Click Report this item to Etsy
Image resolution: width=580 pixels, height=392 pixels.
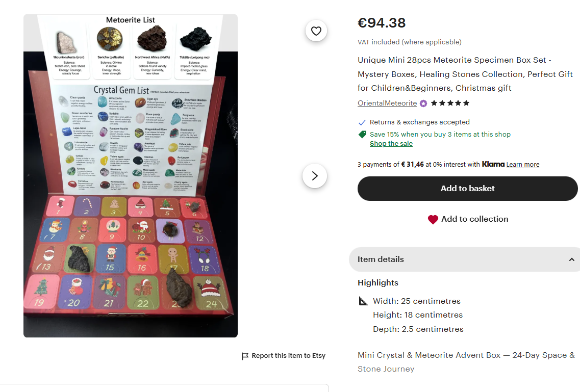(288, 355)
